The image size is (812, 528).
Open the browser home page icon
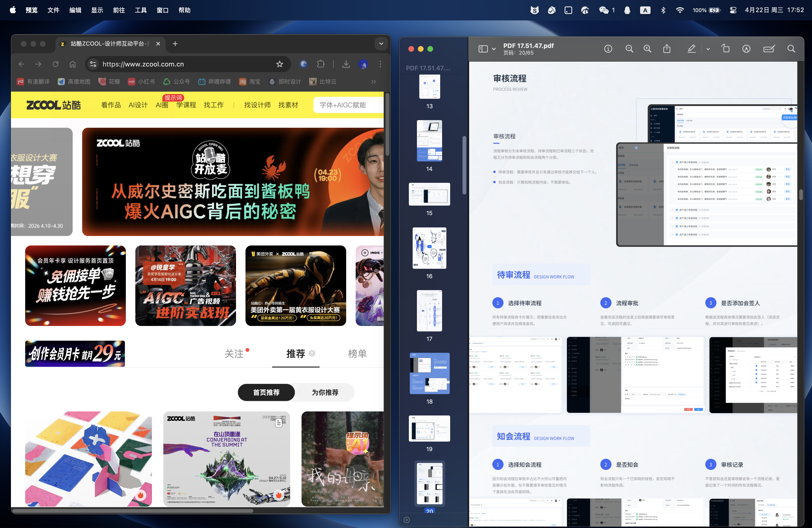(x=72, y=64)
